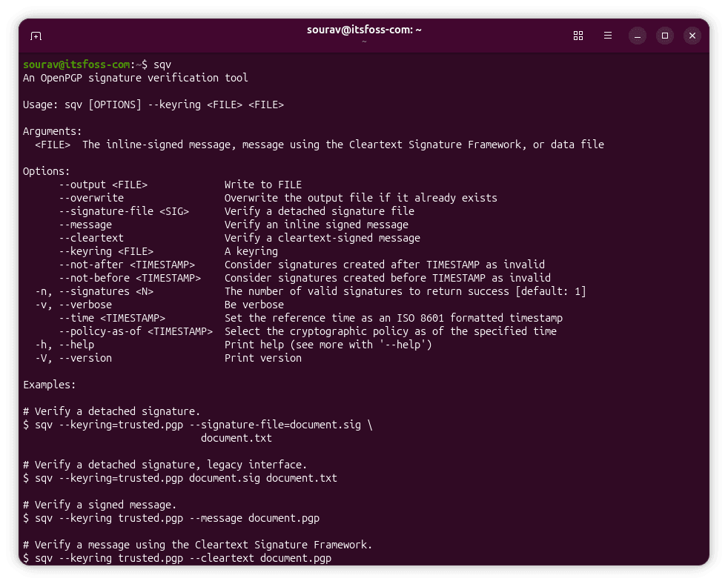Click the '<FILE> The inline-signed message' argument line
Viewport: 728px width, 584px height.
[x=320, y=145]
